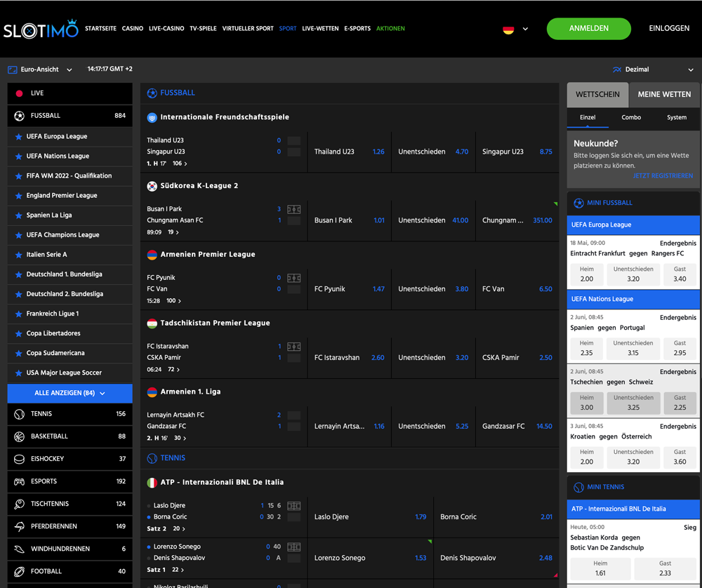
Task: Open pitch view icon for FC Istaravshan match
Action: click(x=293, y=347)
